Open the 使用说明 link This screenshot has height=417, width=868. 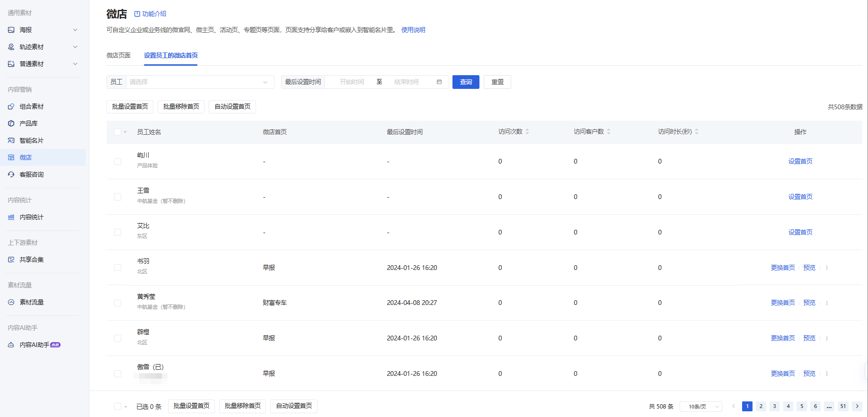tap(413, 30)
